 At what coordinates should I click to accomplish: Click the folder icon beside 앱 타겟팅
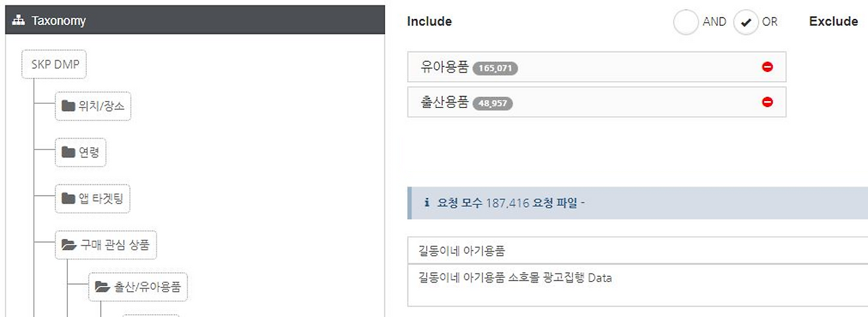68,198
